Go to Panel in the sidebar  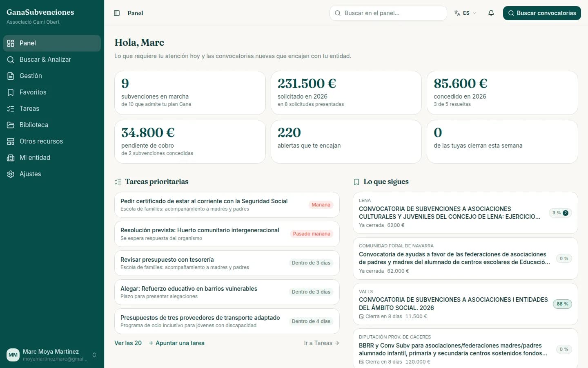[x=52, y=43]
